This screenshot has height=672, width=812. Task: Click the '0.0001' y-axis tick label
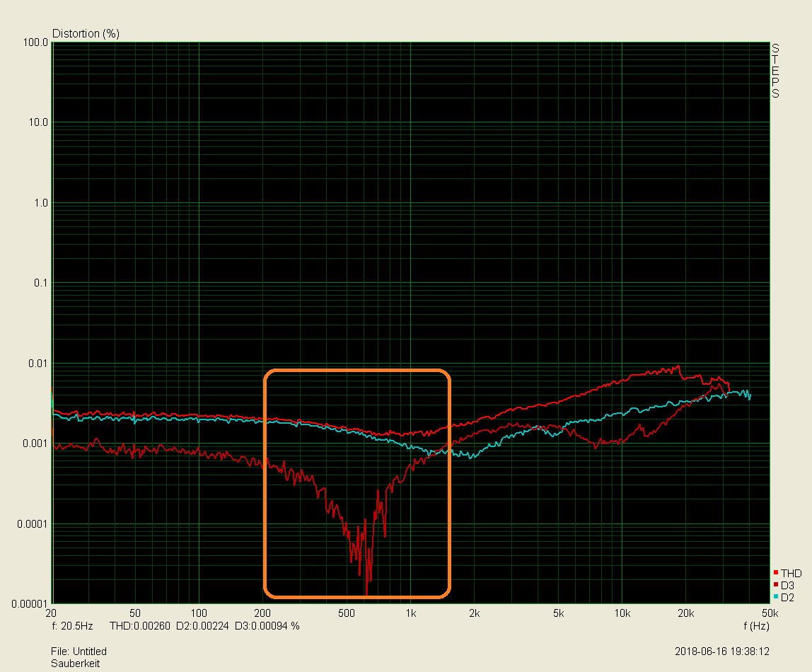[32, 524]
